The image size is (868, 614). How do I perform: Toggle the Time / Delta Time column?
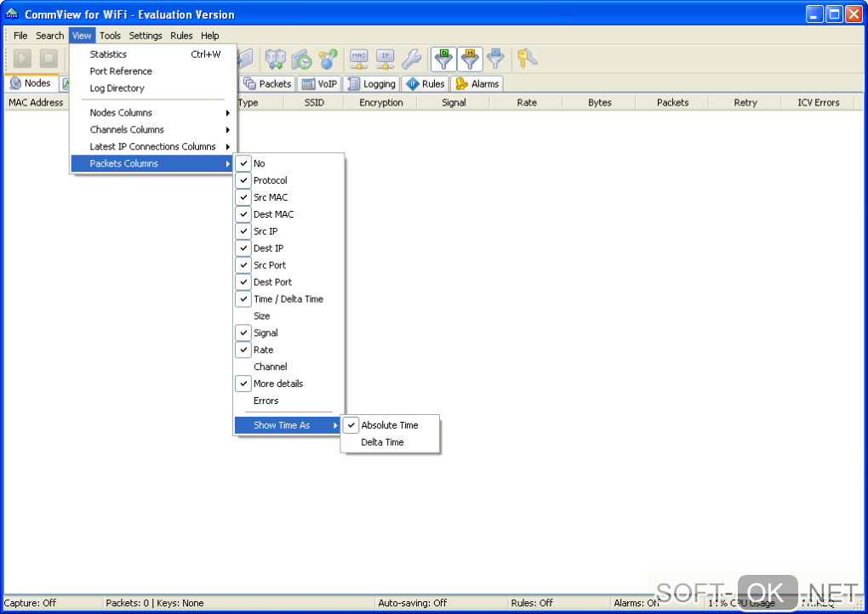tap(288, 298)
